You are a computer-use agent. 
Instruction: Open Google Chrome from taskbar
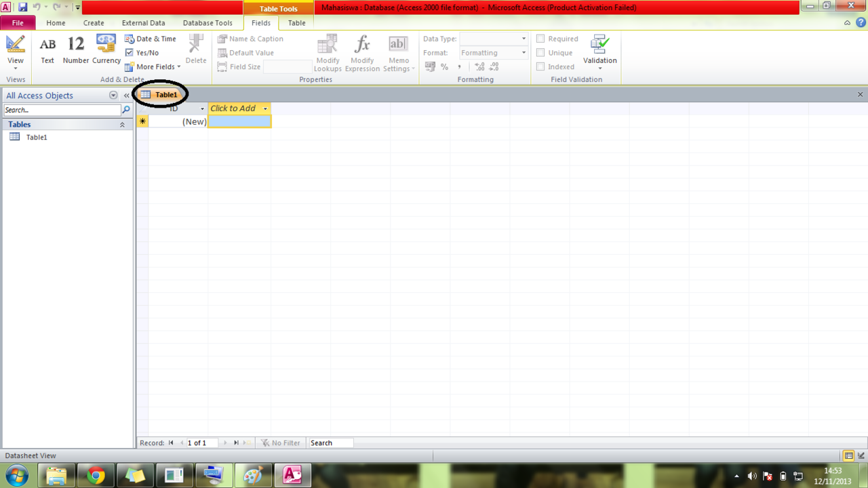click(x=96, y=476)
